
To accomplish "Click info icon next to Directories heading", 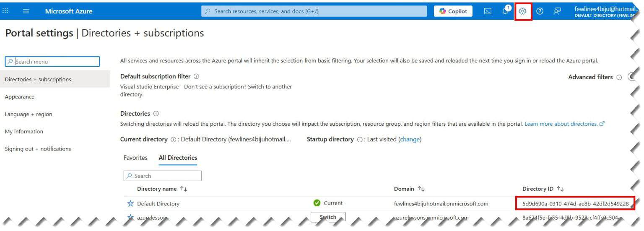I will [x=156, y=114].
